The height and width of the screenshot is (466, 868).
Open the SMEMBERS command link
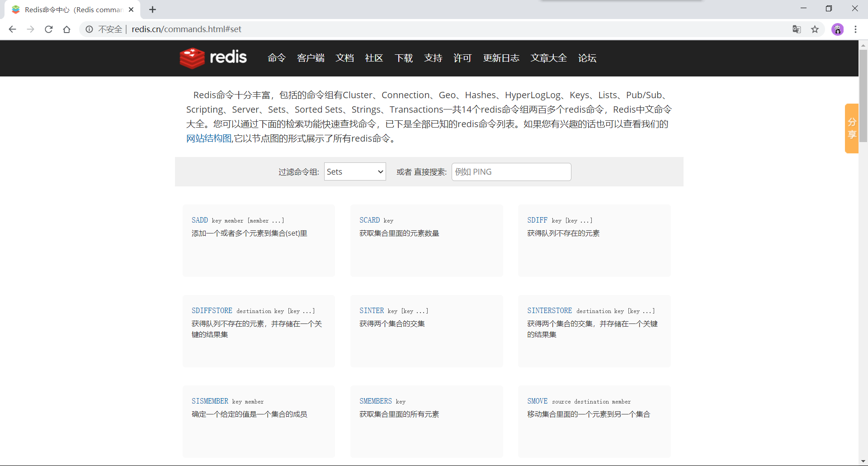[376, 401]
